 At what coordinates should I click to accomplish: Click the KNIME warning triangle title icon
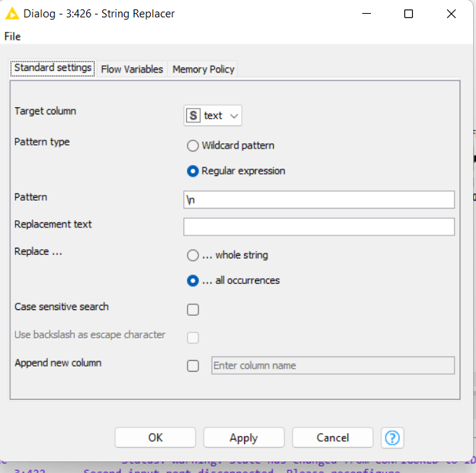(x=12, y=14)
